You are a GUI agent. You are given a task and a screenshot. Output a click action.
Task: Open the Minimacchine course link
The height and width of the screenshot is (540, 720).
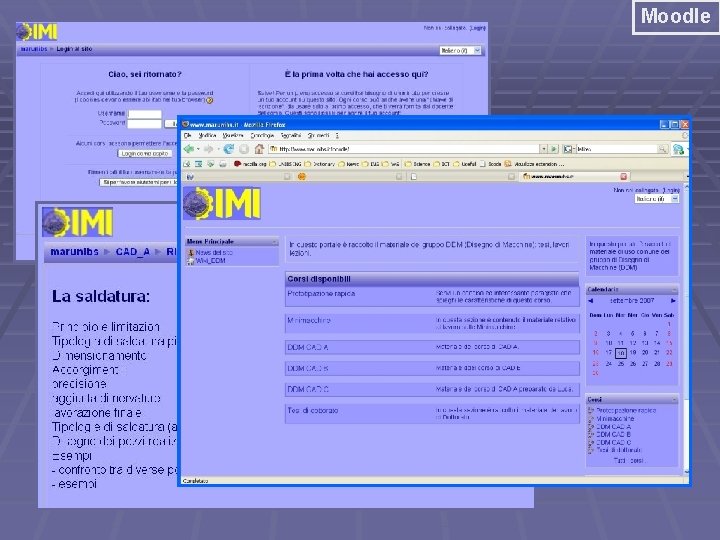pos(309,320)
